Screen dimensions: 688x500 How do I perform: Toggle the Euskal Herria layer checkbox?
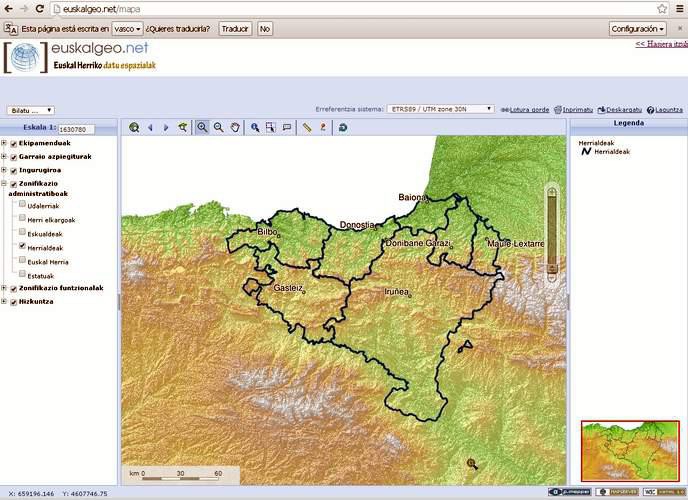pyautogui.click(x=21, y=260)
